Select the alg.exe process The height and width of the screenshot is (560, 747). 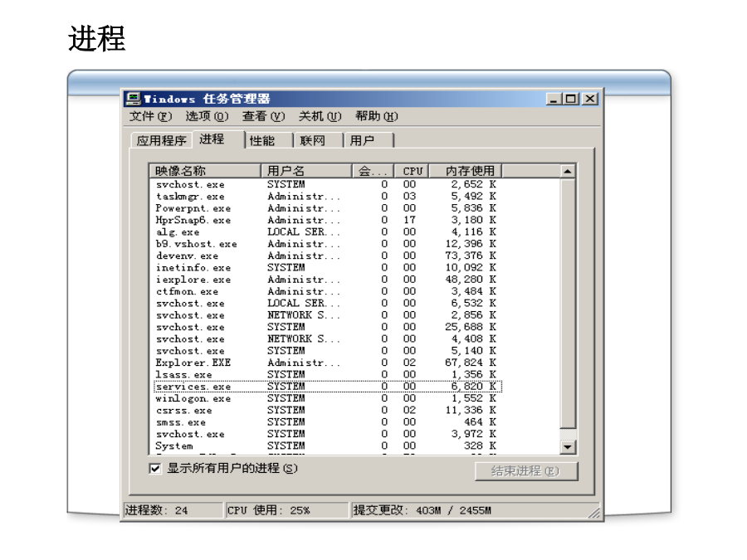(x=326, y=232)
